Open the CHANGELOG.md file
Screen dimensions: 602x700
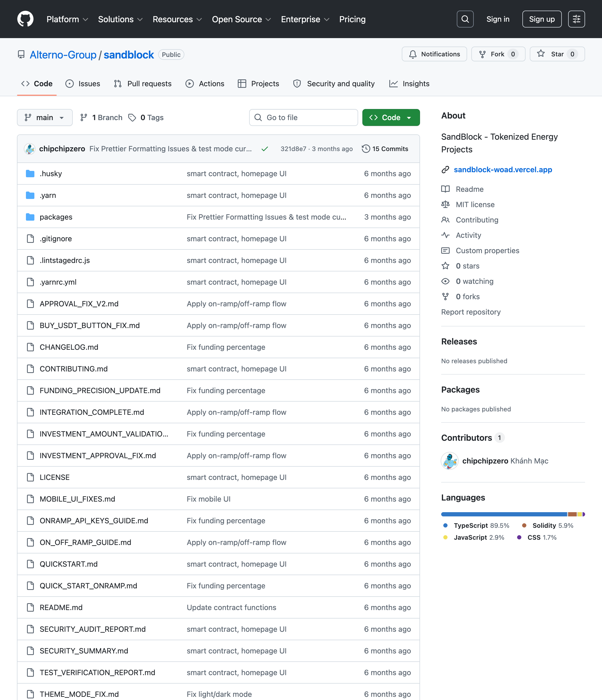point(69,347)
